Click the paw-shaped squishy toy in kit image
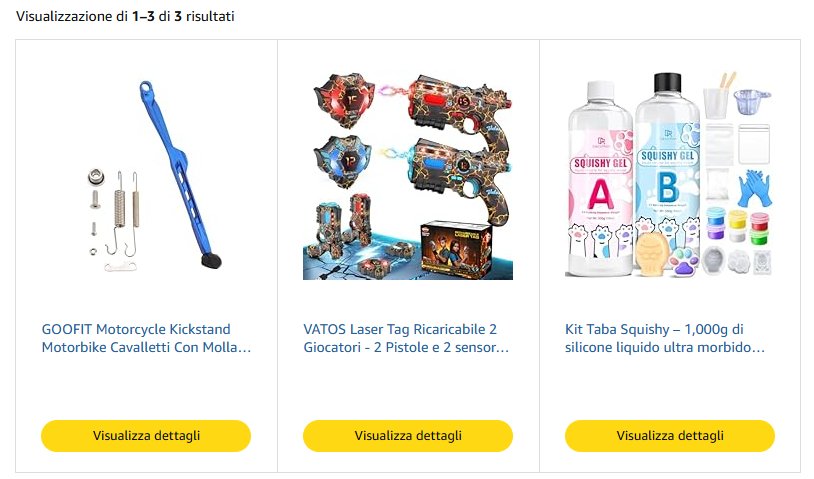Screen dimensions: 814x479 [x=684, y=262]
